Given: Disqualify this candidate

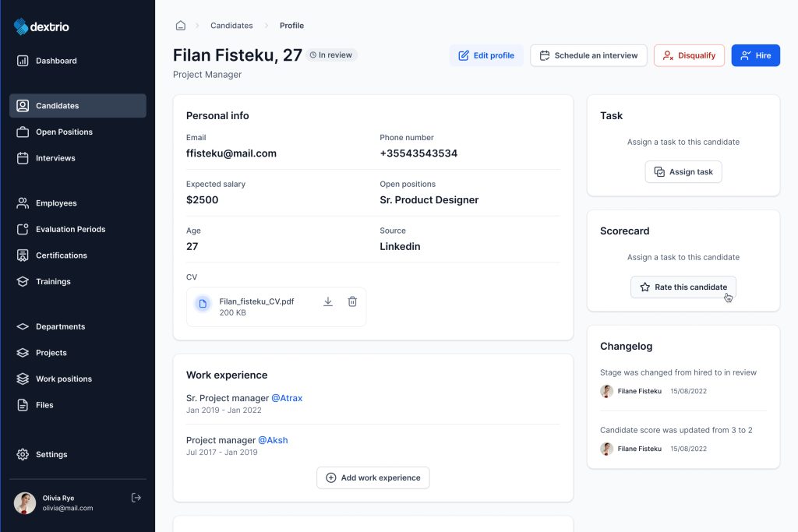Looking at the screenshot, I should click(689, 55).
